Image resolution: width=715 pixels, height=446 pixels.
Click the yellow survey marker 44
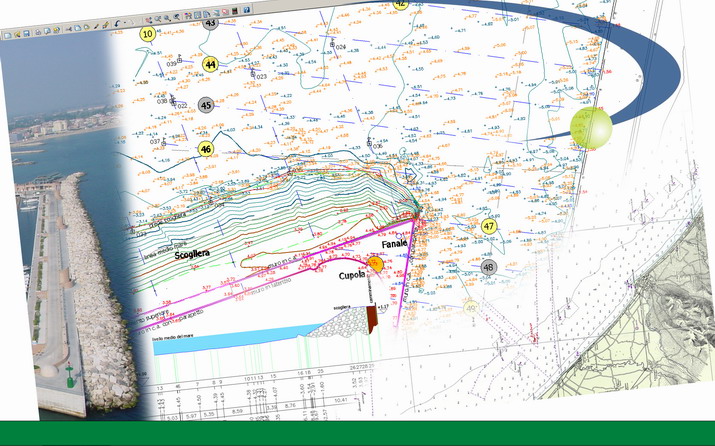coord(210,64)
